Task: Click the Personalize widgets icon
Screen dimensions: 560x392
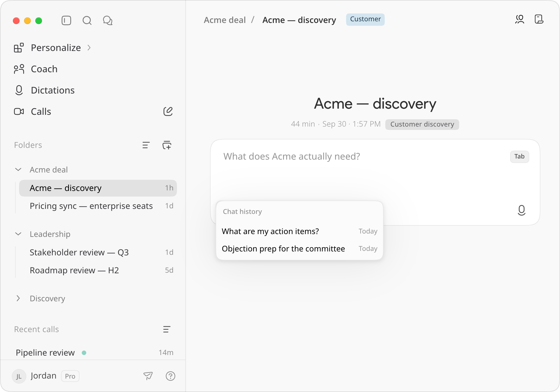Action: point(19,48)
